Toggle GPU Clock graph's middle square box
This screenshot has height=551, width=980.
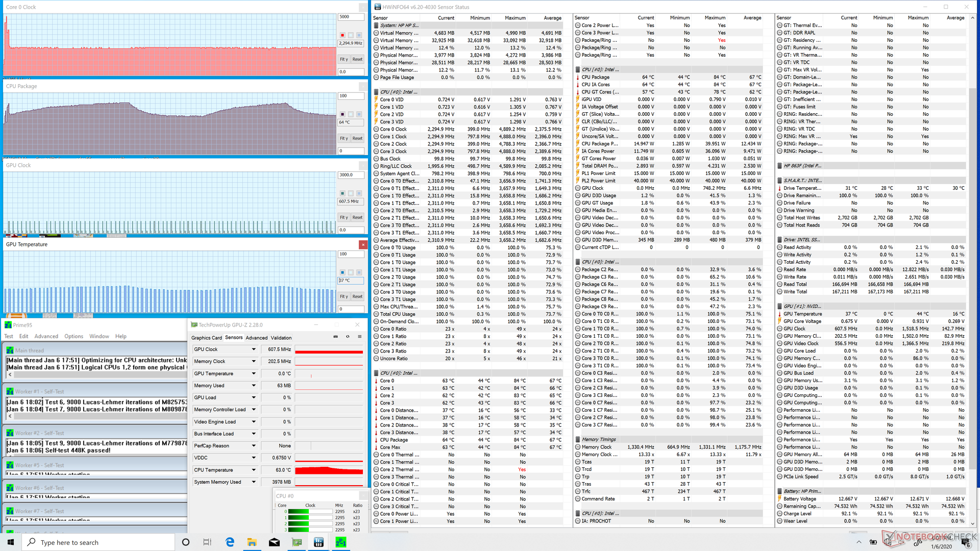(x=351, y=193)
